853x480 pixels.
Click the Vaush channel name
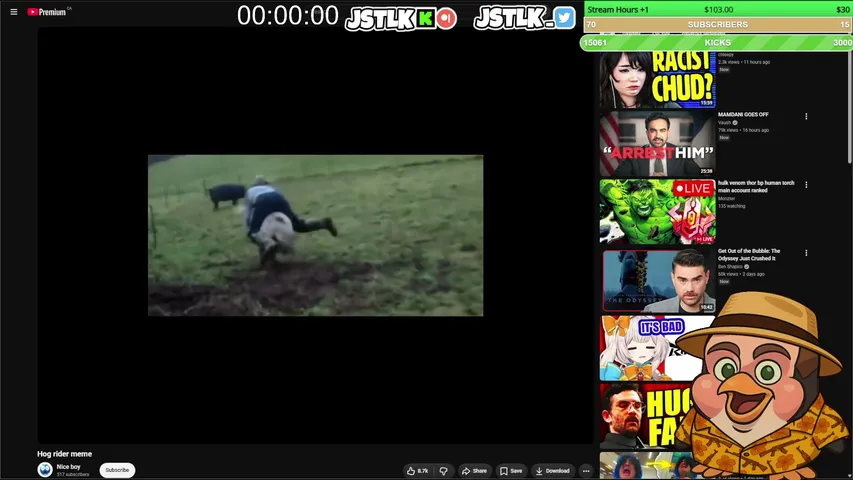(x=724, y=123)
